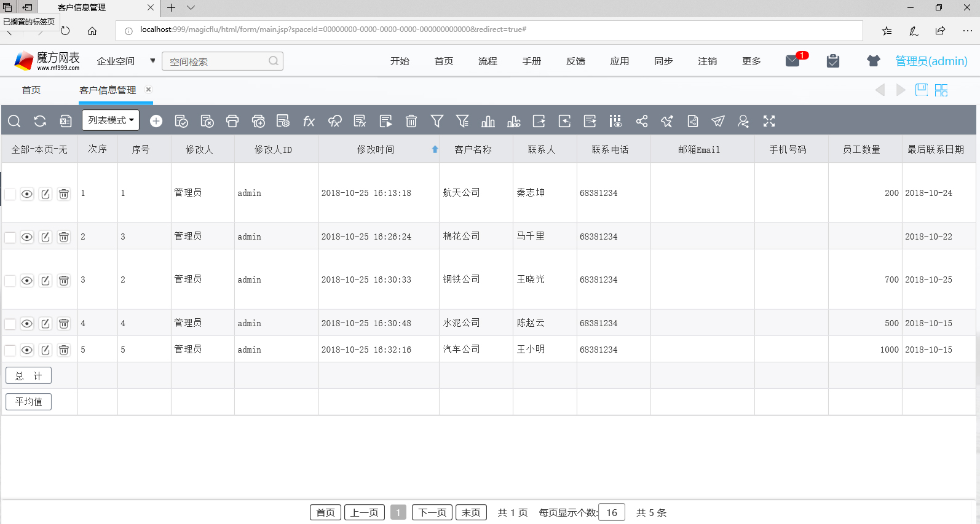Open the 列表模式 view mode dropdown

(x=111, y=120)
